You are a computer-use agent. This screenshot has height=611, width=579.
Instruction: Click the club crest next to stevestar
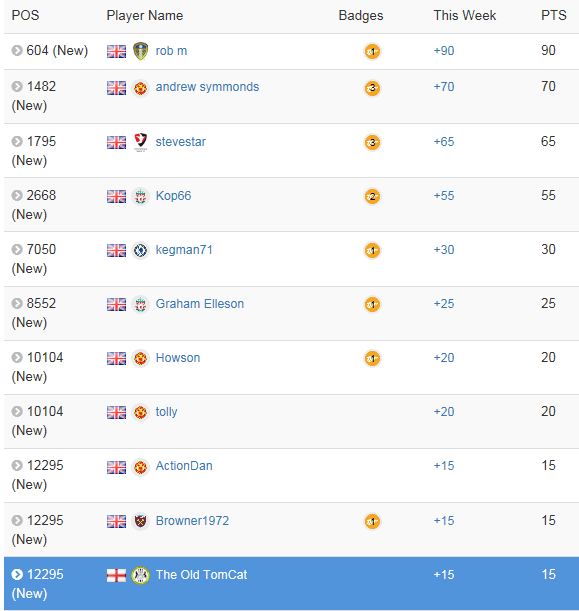pos(140,142)
